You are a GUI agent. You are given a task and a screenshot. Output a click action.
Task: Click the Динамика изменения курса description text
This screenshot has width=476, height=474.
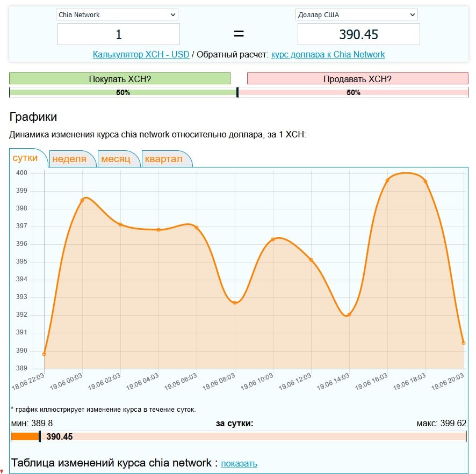point(157,134)
